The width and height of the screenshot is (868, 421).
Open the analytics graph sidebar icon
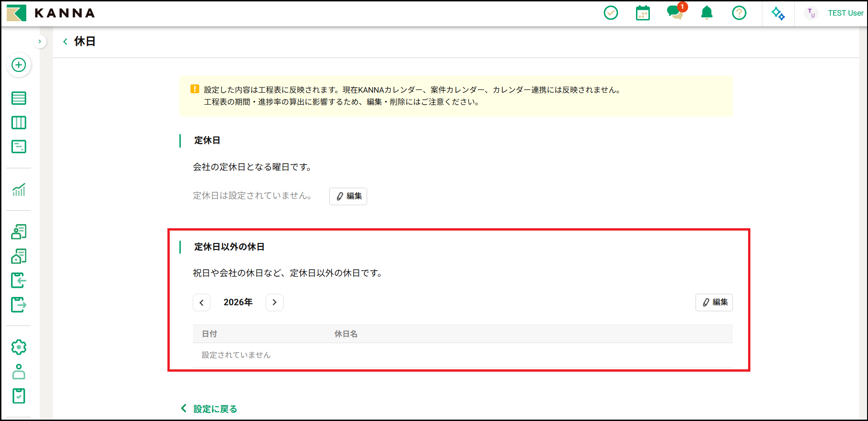(x=18, y=190)
